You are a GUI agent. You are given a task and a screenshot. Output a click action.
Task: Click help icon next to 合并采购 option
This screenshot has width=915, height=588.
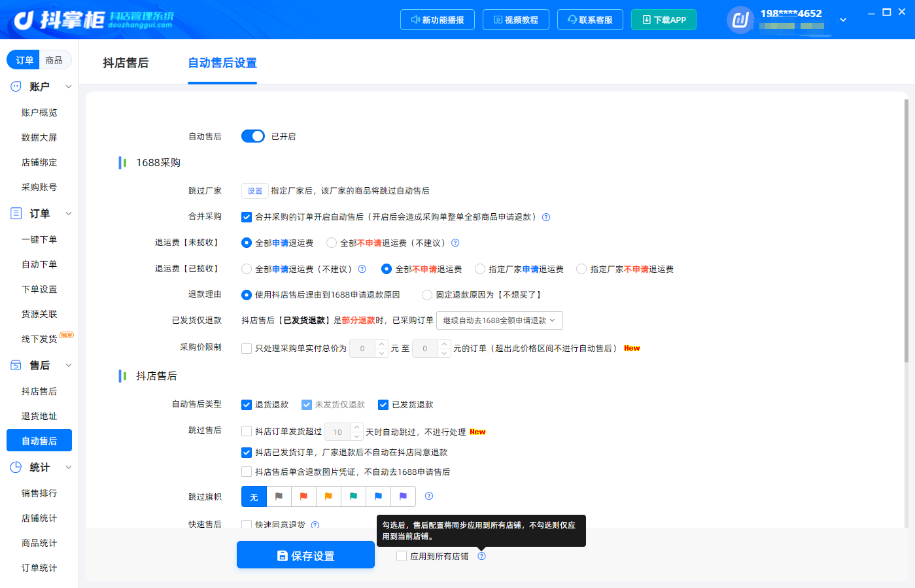(546, 217)
